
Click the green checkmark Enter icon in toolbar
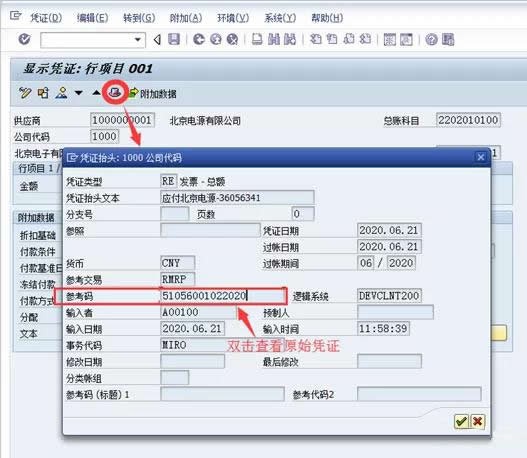coord(25,39)
